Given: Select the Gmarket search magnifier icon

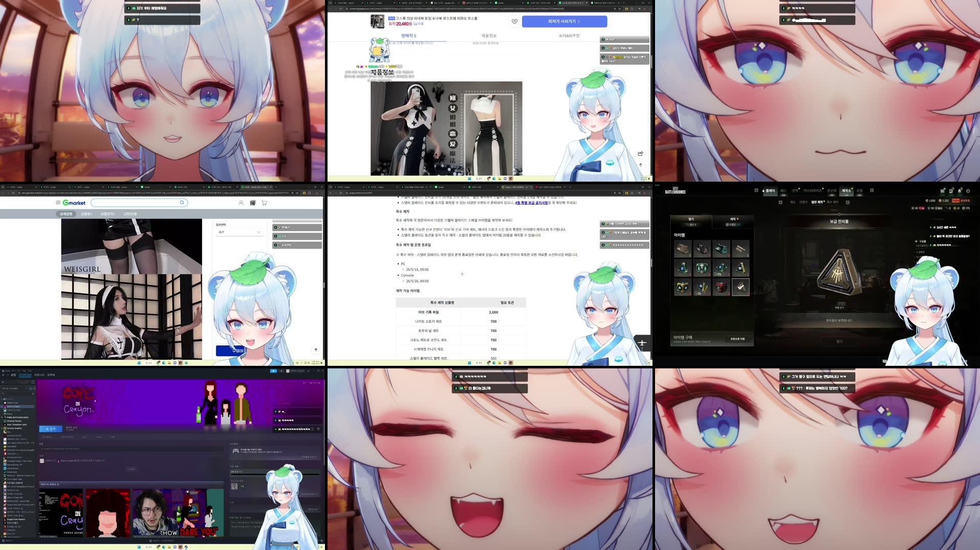Looking at the screenshot, I should [x=182, y=203].
